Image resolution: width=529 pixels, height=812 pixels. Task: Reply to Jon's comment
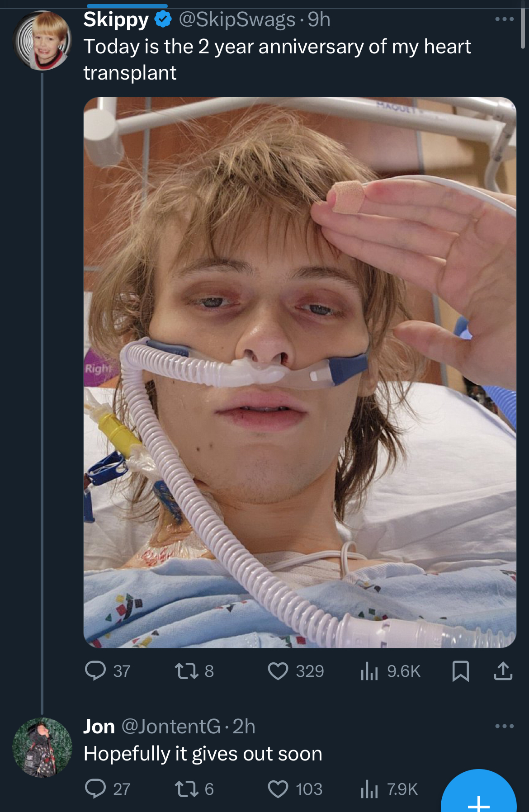[108, 789]
